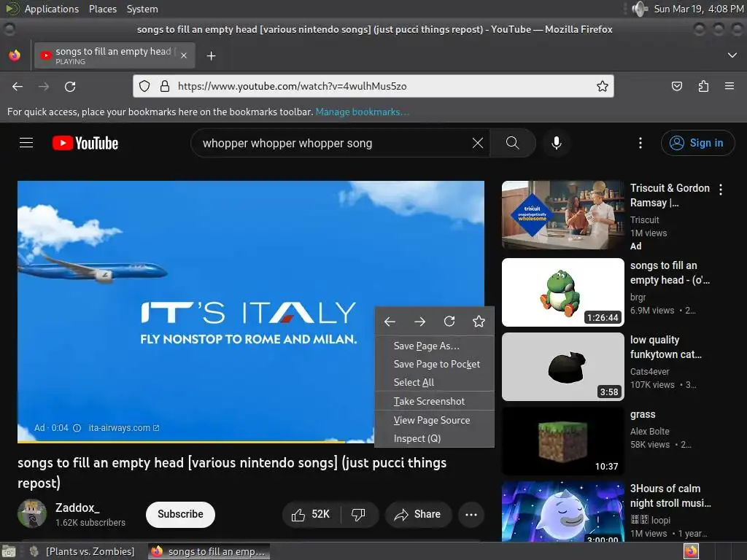View site security via the padlock icon

click(x=165, y=86)
